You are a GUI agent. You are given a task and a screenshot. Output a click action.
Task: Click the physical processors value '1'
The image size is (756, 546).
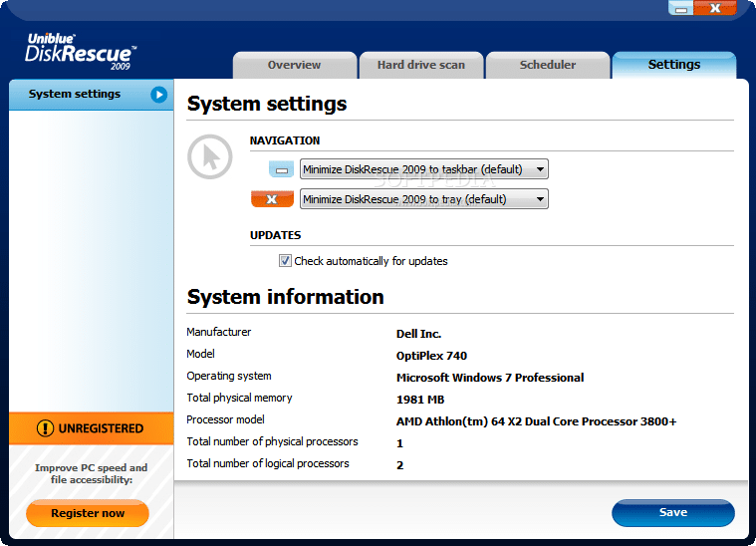[399, 443]
